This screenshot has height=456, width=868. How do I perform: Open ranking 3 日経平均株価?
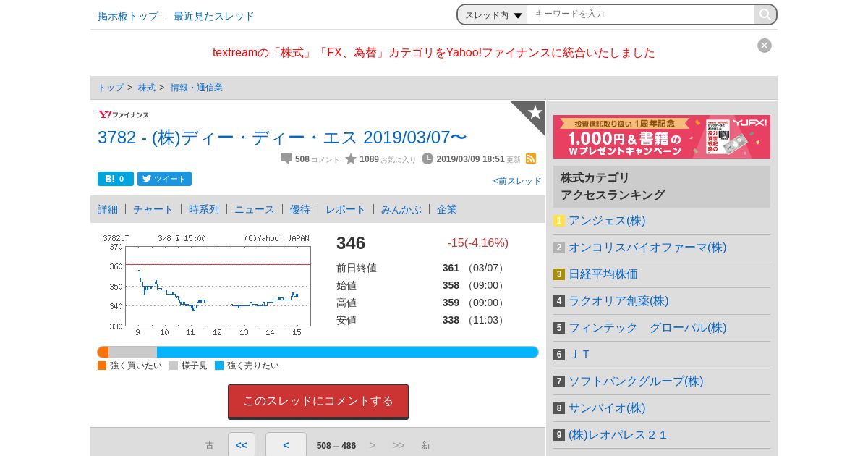pyautogui.click(x=603, y=274)
